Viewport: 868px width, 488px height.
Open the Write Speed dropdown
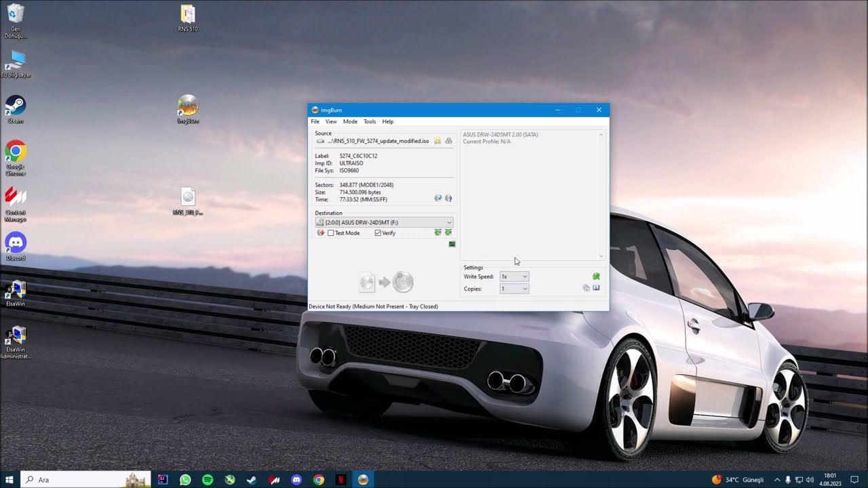[x=514, y=277]
